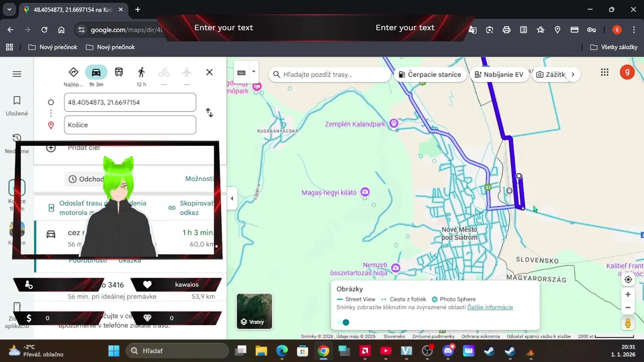
Task: Click the translate page icon
Action: pyautogui.click(x=472, y=30)
